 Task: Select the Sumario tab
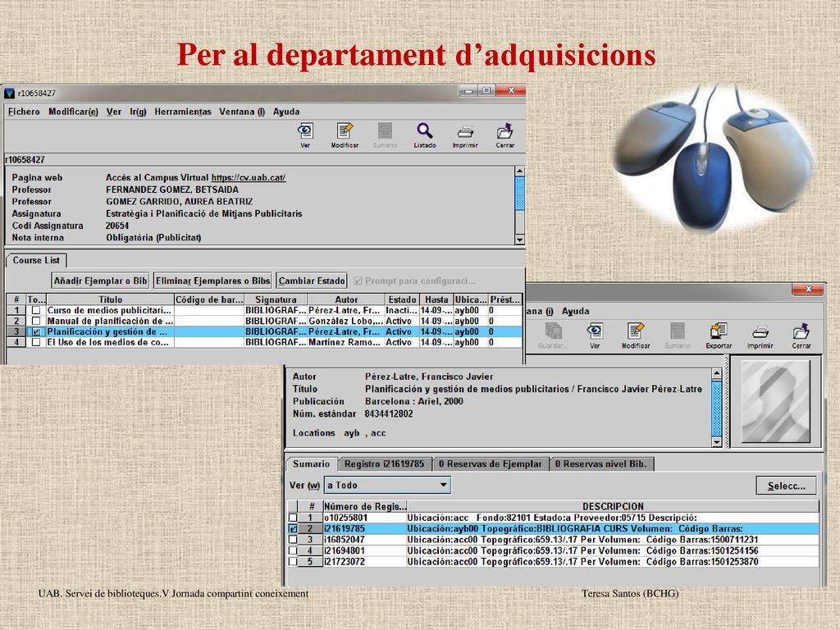(x=311, y=464)
